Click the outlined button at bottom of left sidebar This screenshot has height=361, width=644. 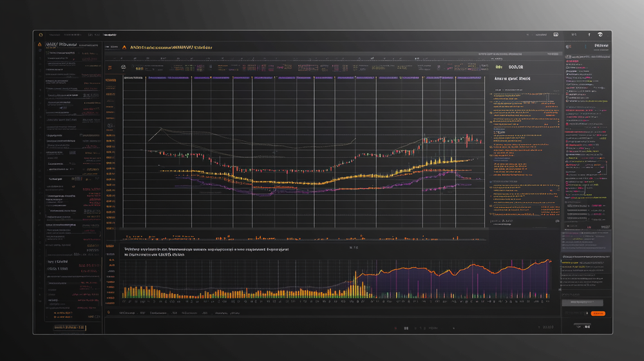pos(69,328)
